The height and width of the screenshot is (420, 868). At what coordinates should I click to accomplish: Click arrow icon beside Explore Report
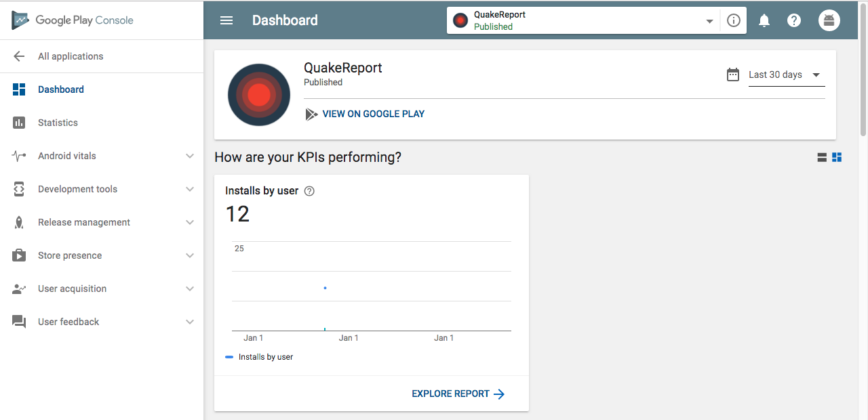point(499,394)
